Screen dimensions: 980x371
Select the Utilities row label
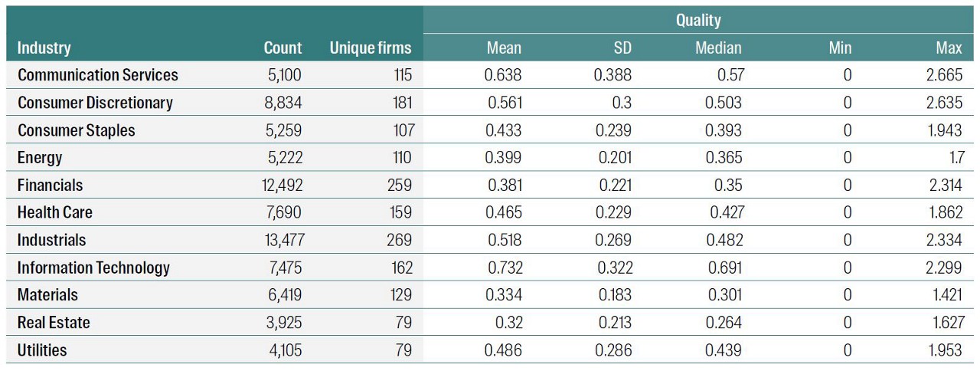(x=42, y=350)
